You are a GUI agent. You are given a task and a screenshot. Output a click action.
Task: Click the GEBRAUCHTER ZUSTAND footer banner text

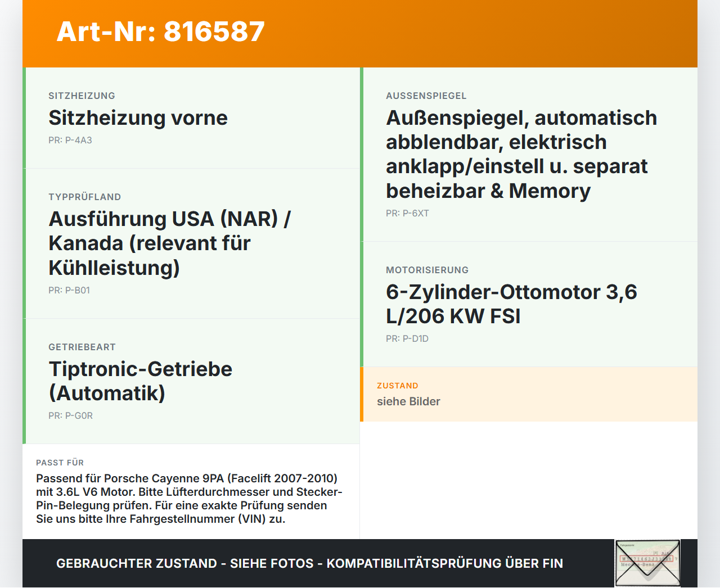[x=309, y=563]
